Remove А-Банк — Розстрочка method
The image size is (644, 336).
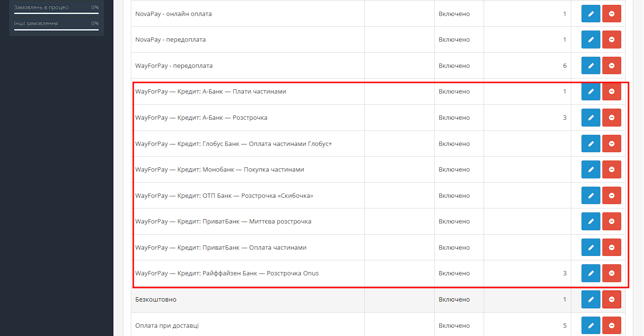pos(612,117)
